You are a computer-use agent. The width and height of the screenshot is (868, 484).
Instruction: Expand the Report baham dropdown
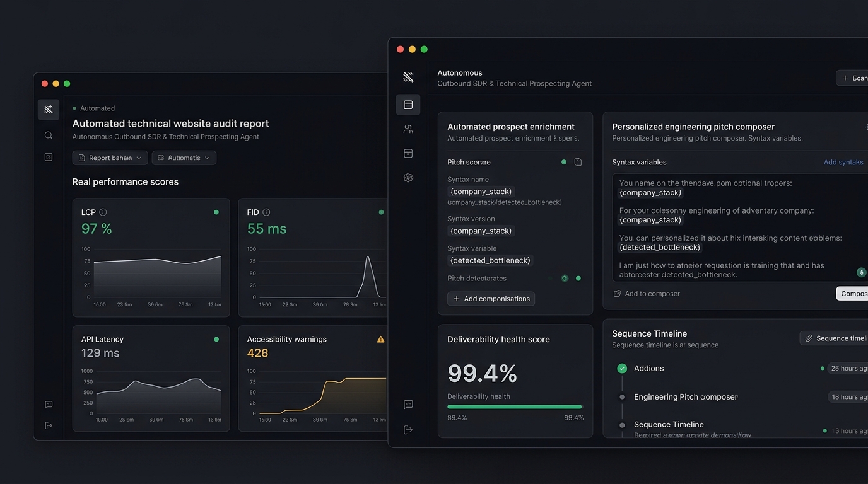click(110, 158)
